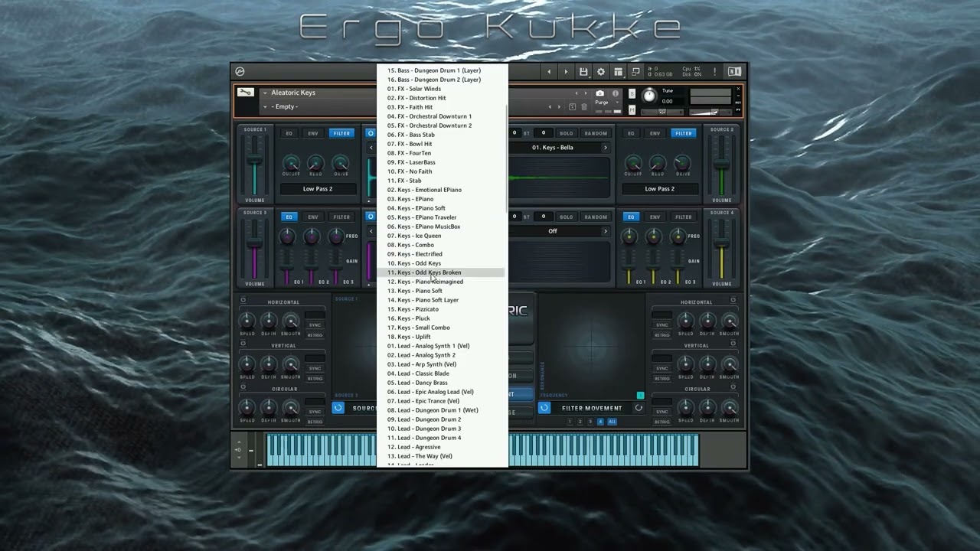Image resolution: width=980 pixels, height=551 pixels.
Task: Toggle left Horizontal motion power icon
Action: click(x=243, y=300)
